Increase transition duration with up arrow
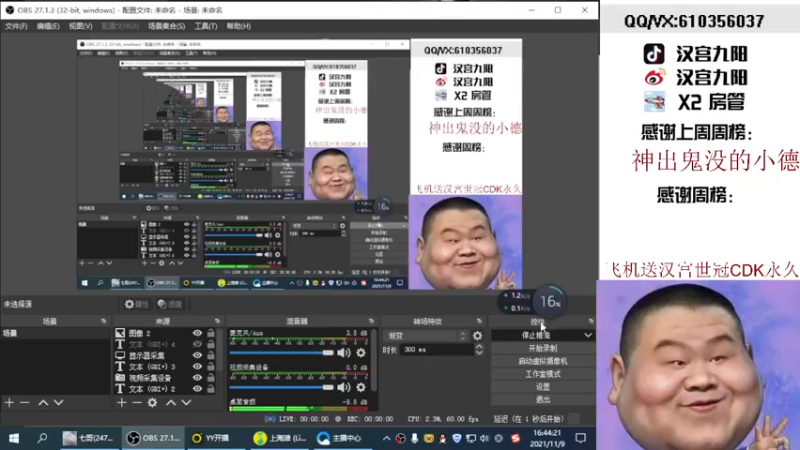This screenshot has height=450, width=800. tap(479, 346)
